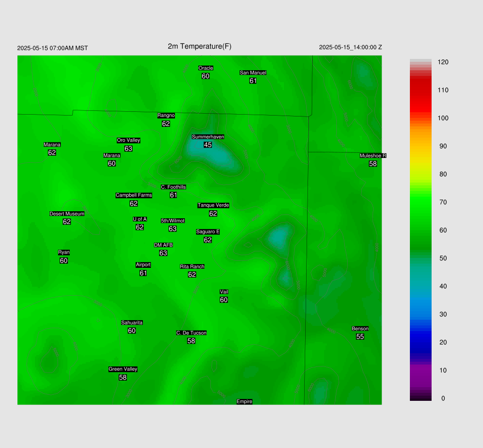Click the Tanque Verde station label
Viewport: 483px width, 448px height.
click(x=213, y=205)
